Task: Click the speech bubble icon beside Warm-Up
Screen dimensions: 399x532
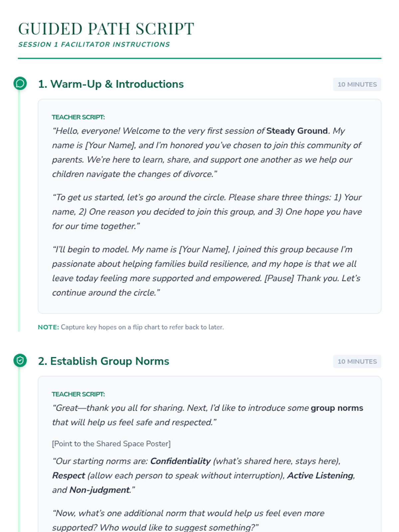Action: [x=20, y=83]
